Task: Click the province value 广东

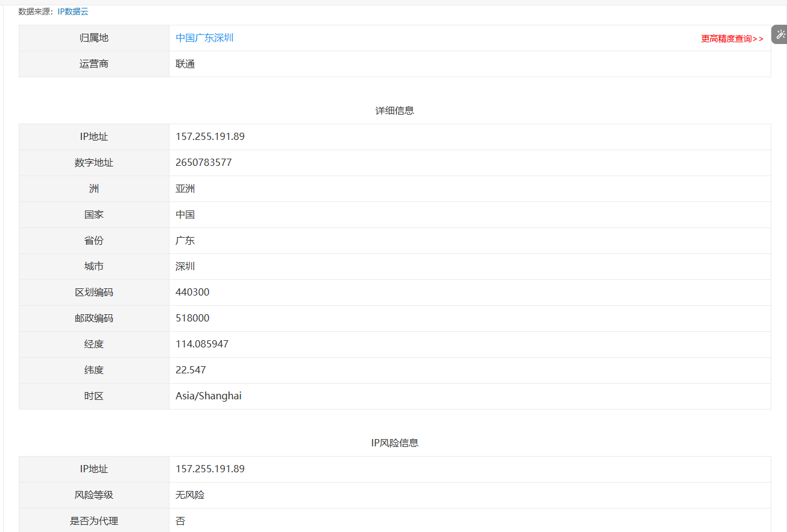Action: [x=185, y=240]
